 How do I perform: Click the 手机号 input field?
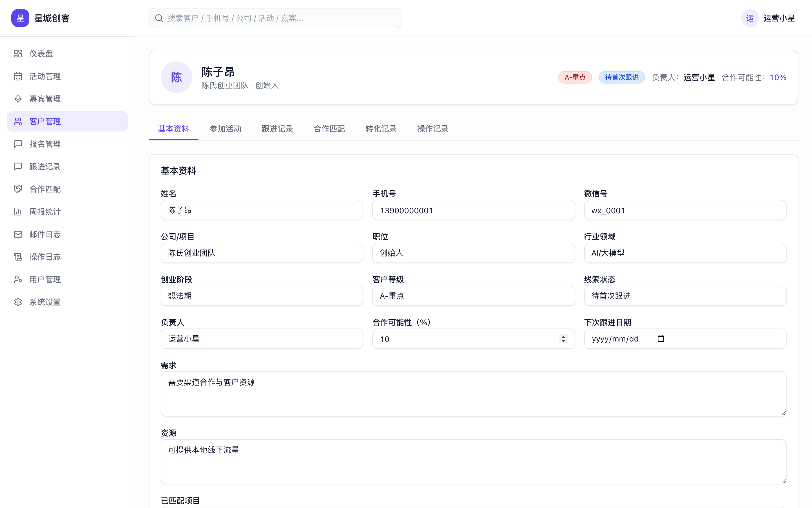coord(473,210)
